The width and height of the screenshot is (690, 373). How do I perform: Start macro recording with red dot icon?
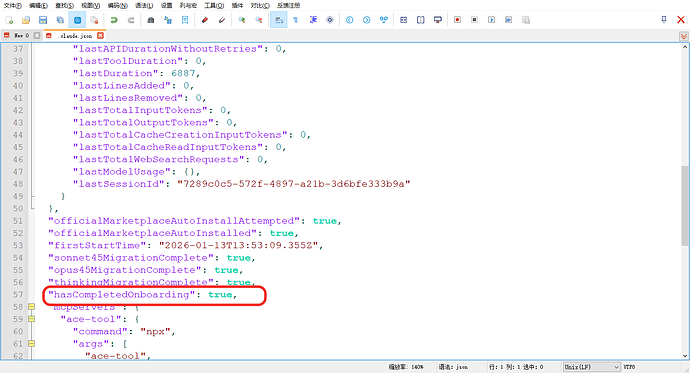458,20
